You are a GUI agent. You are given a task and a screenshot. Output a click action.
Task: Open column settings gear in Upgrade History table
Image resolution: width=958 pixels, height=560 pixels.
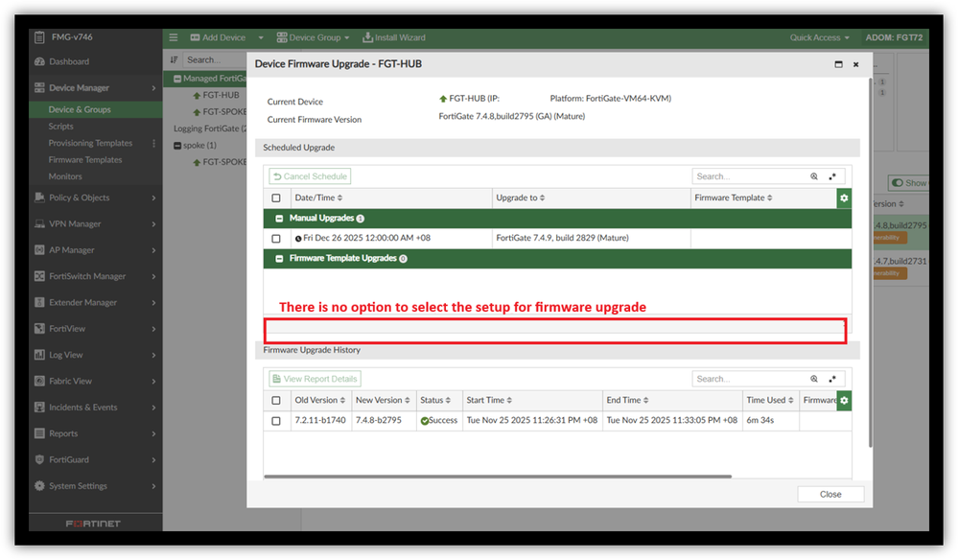pyautogui.click(x=844, y=401)
